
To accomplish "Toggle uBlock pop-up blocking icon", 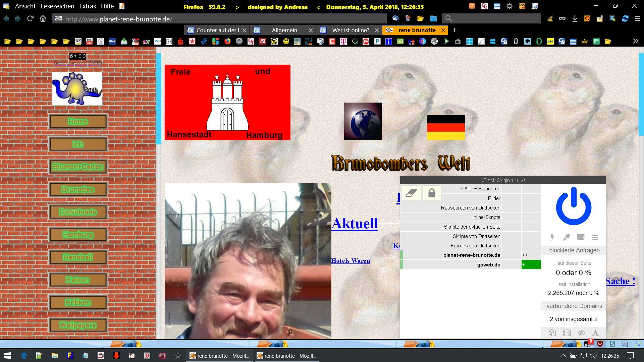I will 552,333.
